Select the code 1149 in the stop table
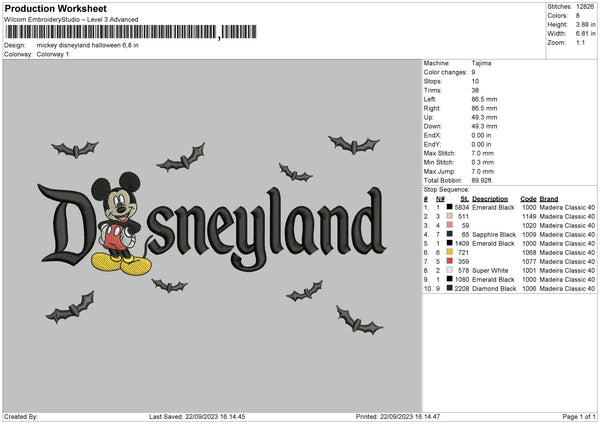Viewport: 600px width, 424px height. (529, 216)
